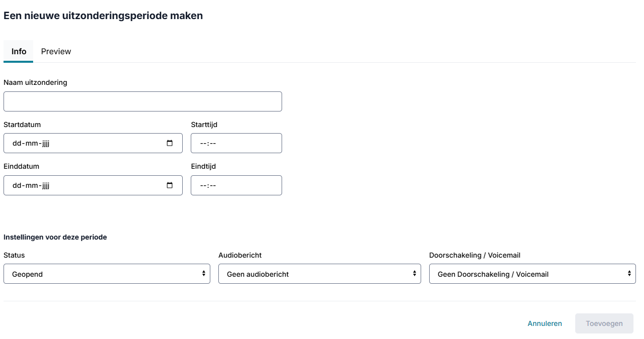Screen dimensions: 644x339
Task: Select the minutes segment in Eindtijd
Action: point(212,185)
